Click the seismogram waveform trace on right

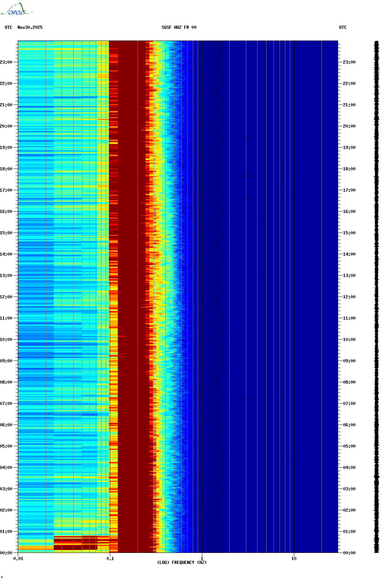376,297
